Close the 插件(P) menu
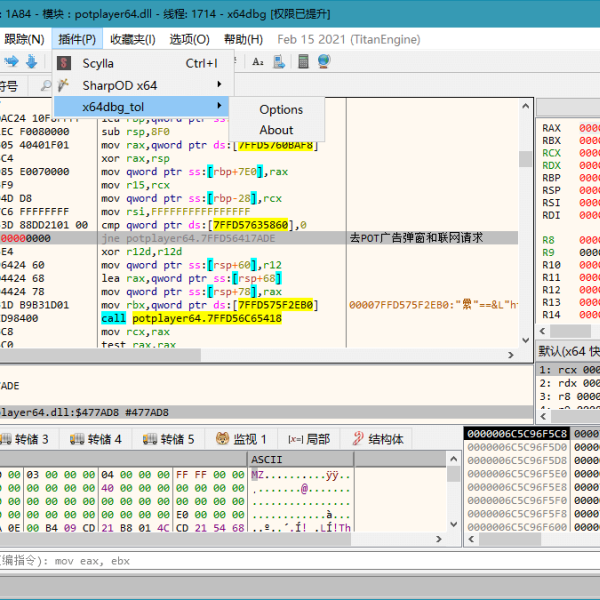 (77, 39)
